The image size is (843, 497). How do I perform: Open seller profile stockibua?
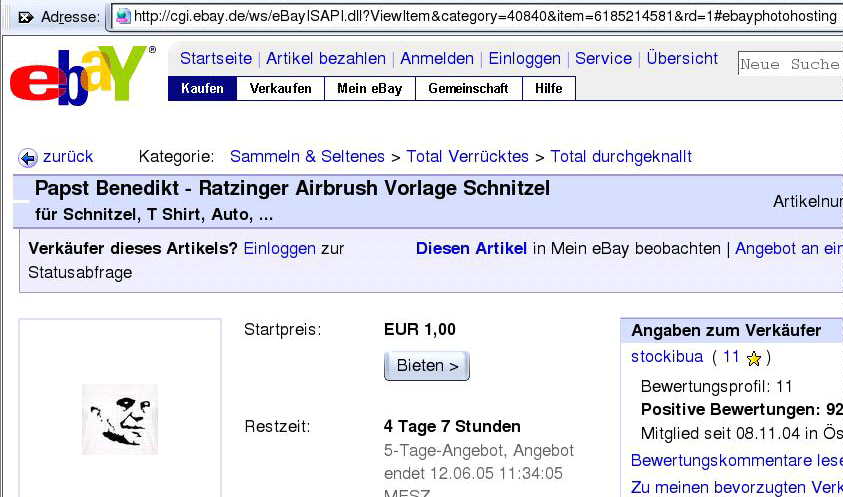pos(667,357)
